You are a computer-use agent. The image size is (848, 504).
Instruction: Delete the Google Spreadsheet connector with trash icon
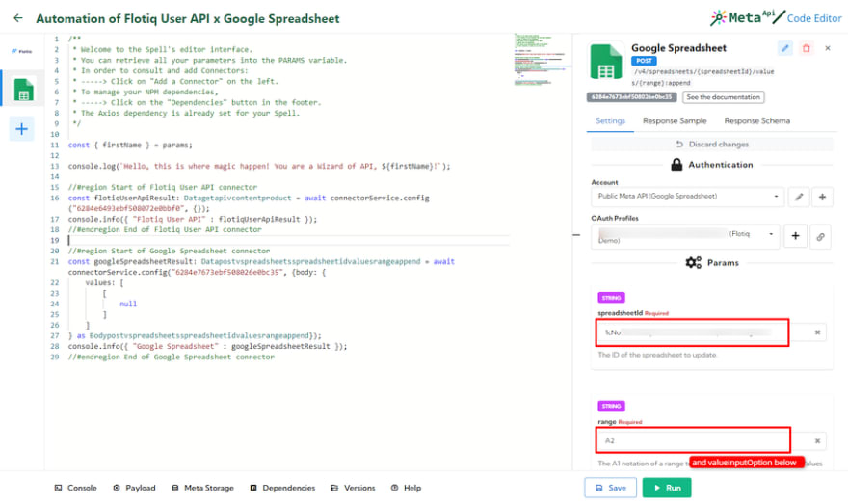807,48
